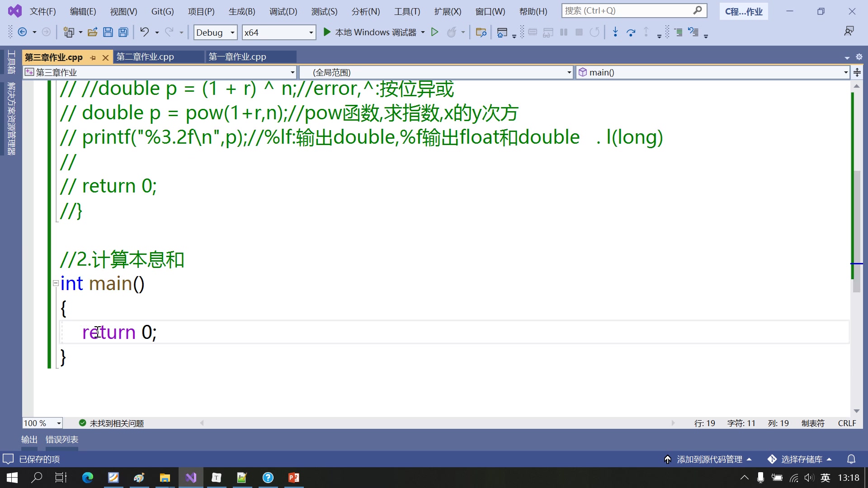Toggle the pin on 第三章作业.cpp tab

point(93,58)
